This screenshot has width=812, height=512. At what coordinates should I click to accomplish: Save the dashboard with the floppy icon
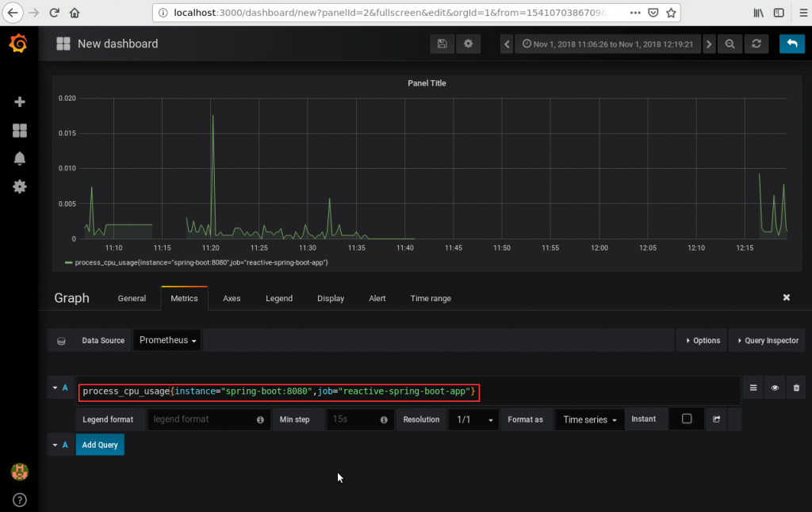pos(442,44)
